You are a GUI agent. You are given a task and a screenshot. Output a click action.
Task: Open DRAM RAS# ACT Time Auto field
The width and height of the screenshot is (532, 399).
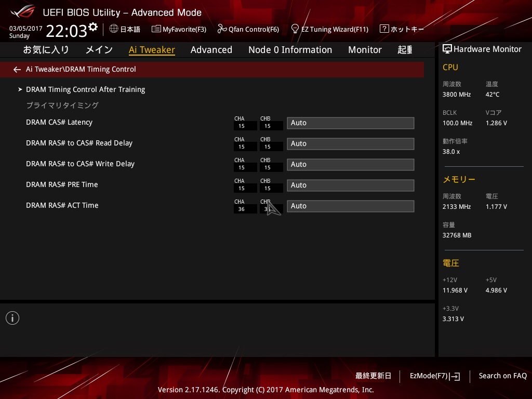tap(351, 206)
